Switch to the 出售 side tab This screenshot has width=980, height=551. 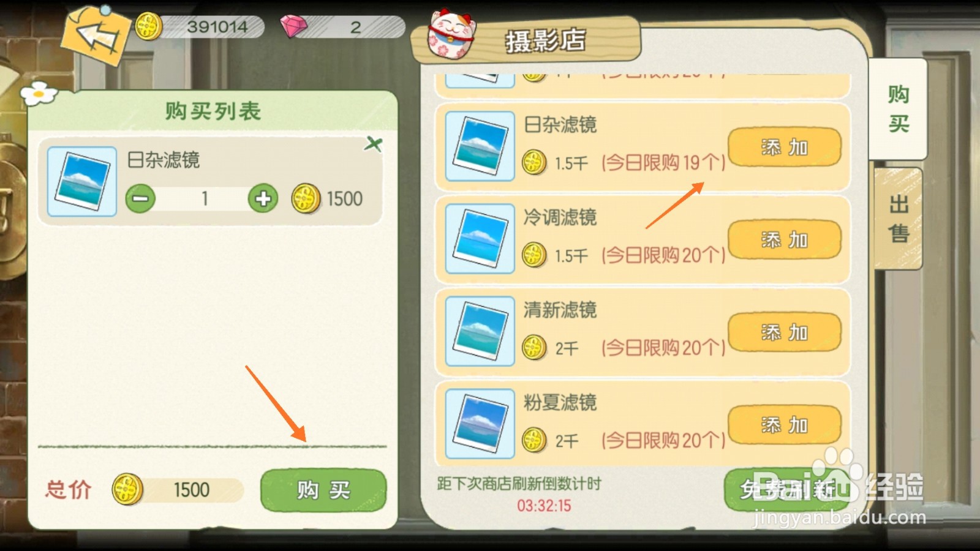point(898,219)
